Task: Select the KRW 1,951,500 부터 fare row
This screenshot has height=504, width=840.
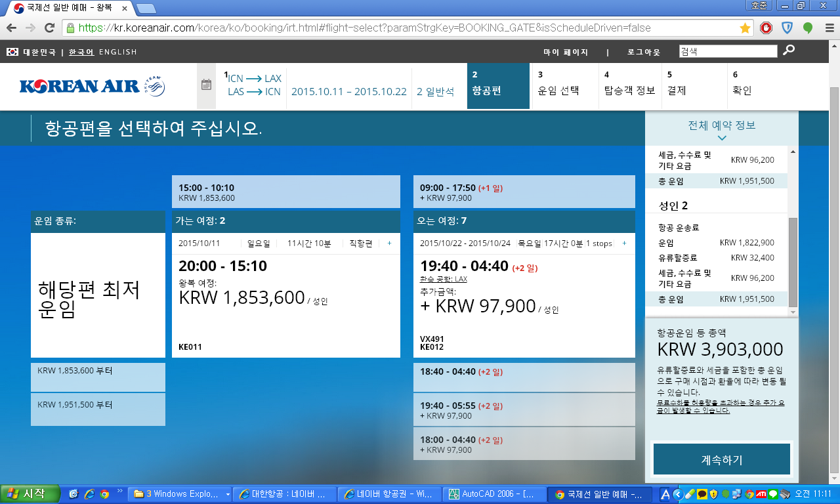Action: coord(98,409)
